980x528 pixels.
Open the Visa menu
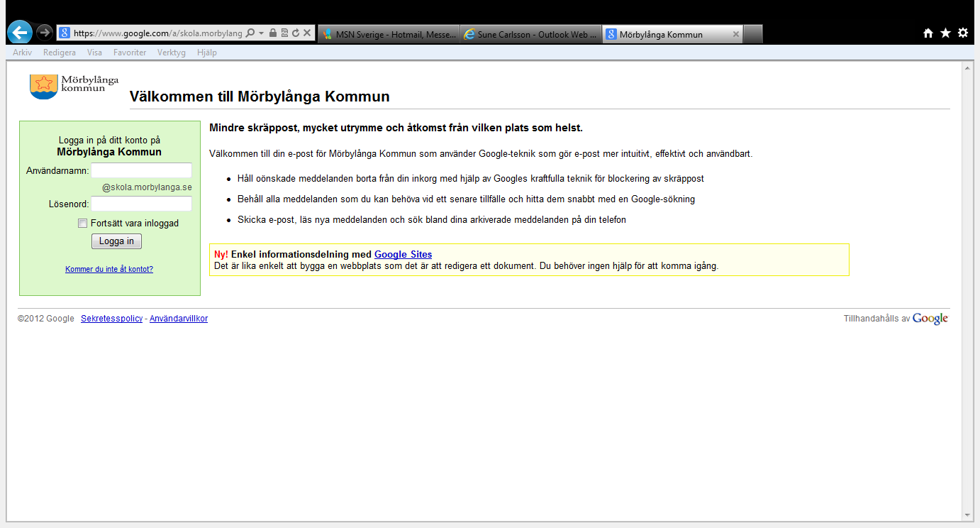pyautogui.click(x=94, y=53)
